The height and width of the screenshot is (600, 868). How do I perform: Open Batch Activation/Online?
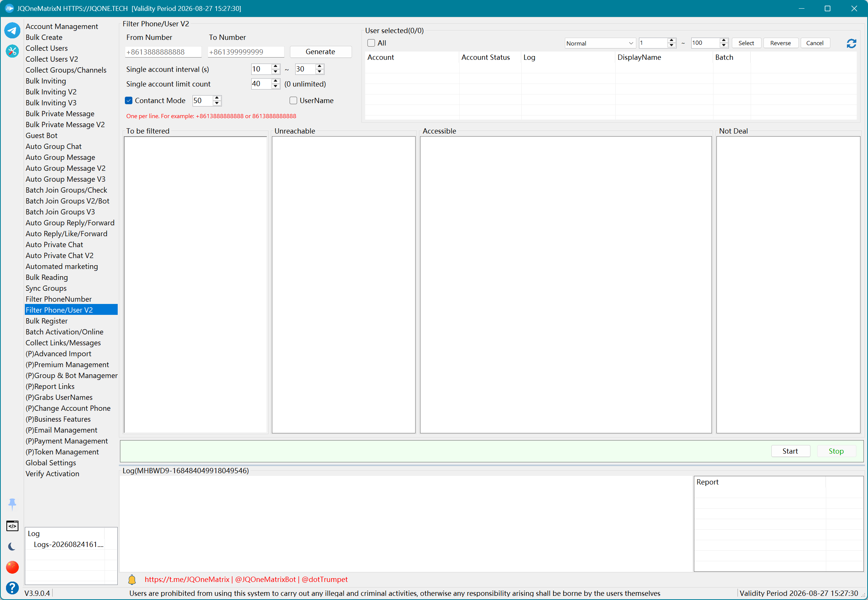(64, 332)
